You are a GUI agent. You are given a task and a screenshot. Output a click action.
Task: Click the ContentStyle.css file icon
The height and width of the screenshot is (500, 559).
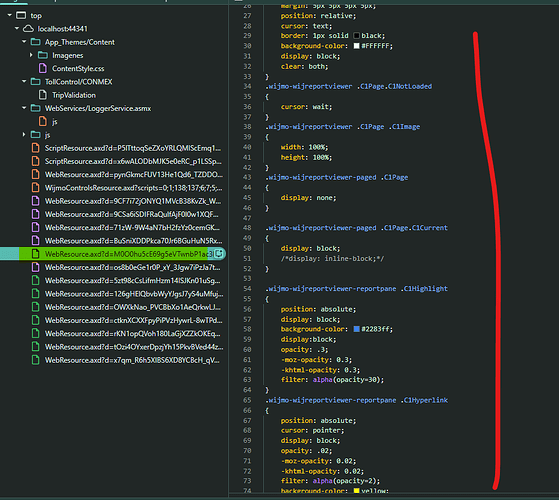click(x=43, y=68)
